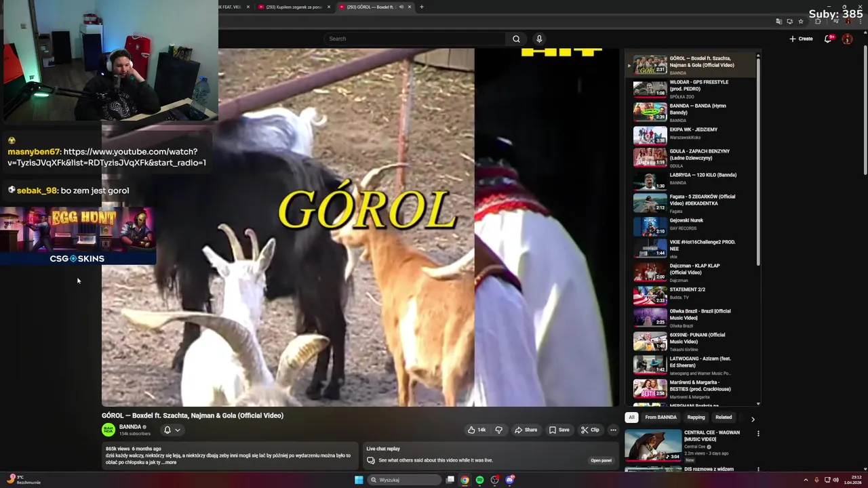The image size is (868, 488).
Task: Select the 'Related' filter chip
Action: click(x=724, y=418)
